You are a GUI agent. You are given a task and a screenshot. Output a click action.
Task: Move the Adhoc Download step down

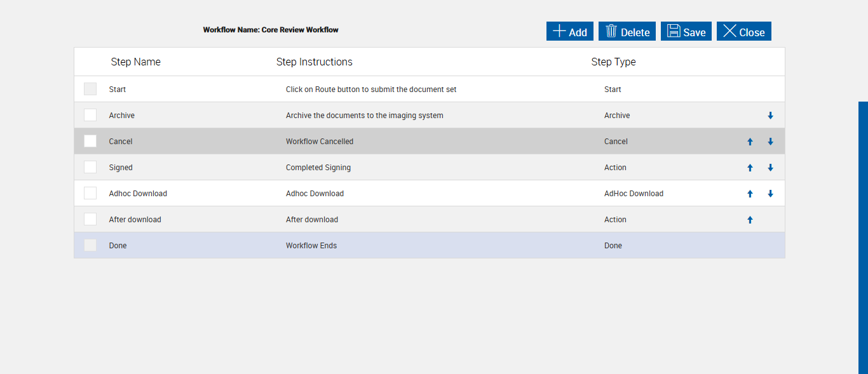pos(770,194)
